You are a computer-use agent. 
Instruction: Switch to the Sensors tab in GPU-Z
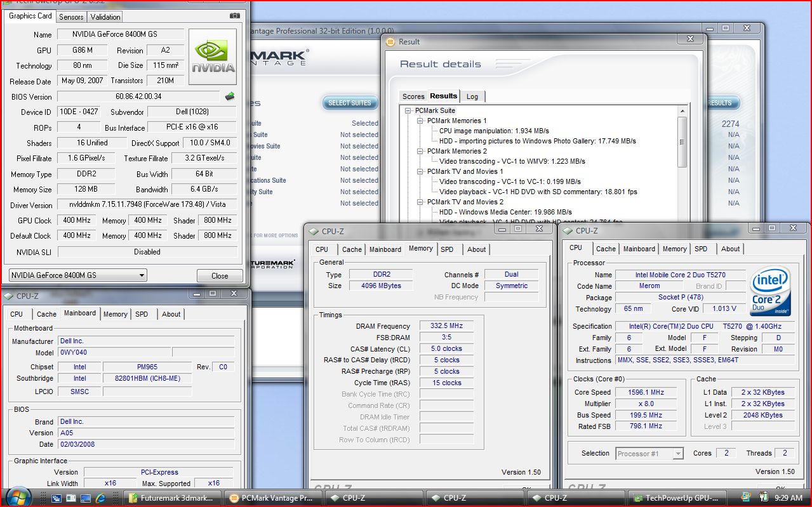tap(70, 16)
